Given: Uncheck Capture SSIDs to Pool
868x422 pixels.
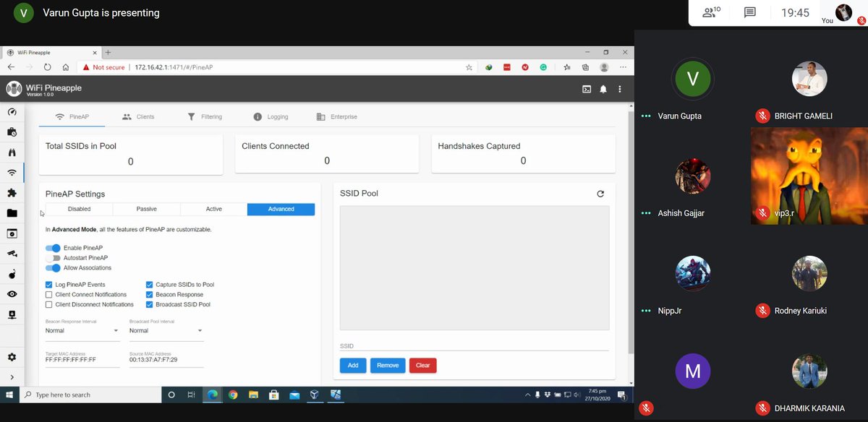Looking at the screenshot, I should coord(149,285).
